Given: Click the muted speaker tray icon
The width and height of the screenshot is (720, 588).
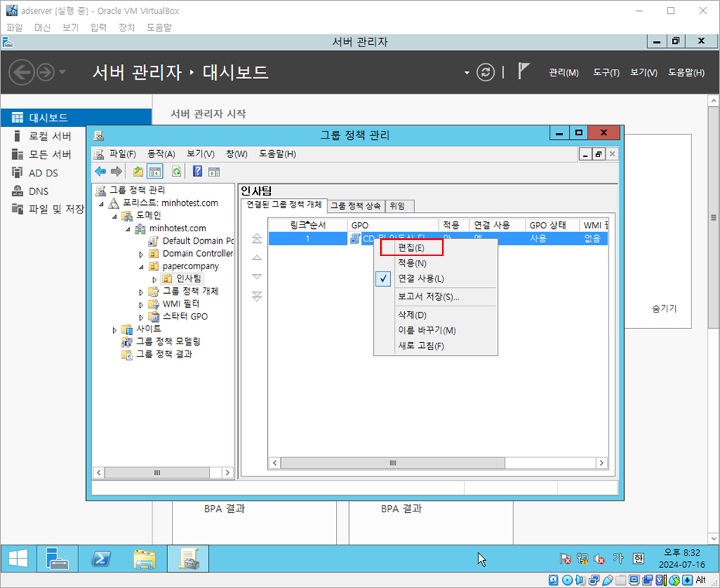Looking at the screenshot, I should click(599, 559).
